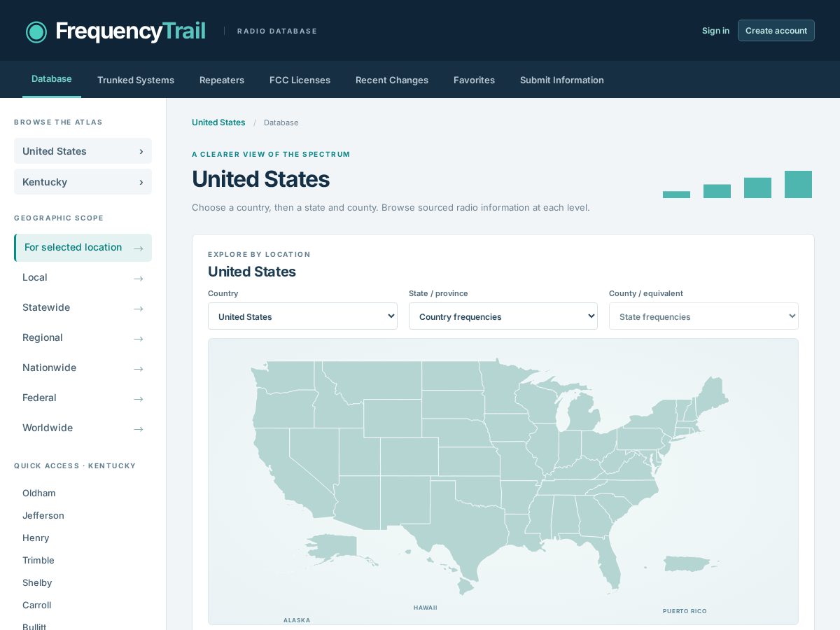Click the Create account button
This screenshot has height=630, width=840.
click(776, 31)
